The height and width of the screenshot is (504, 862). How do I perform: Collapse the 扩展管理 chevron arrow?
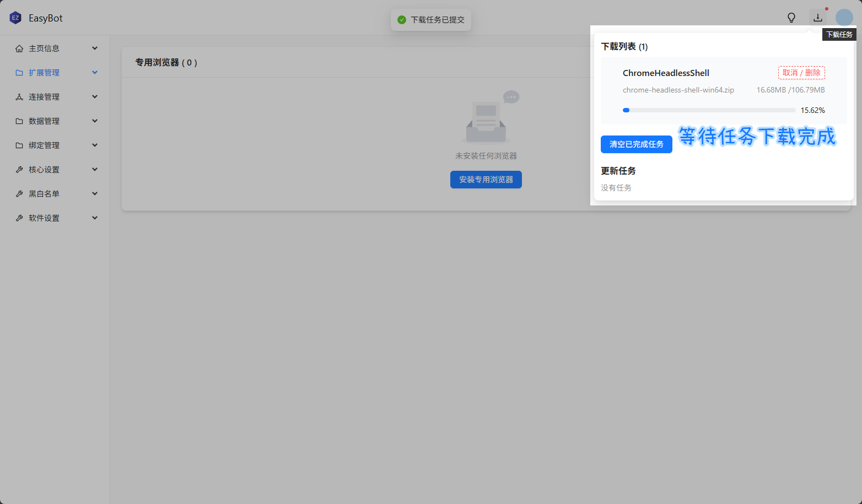coord(95,73)
